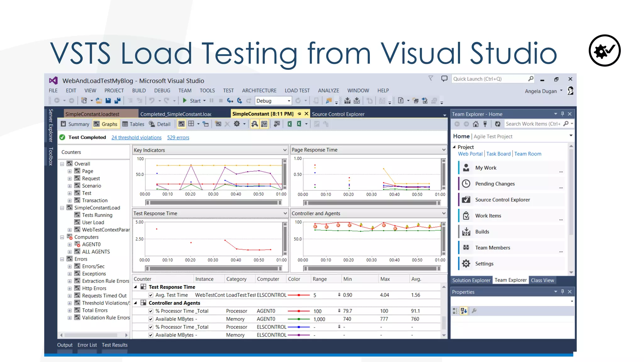Screen dimensions: 644x362
Task: Open the 529 errors link
Action: click(178, 138)
